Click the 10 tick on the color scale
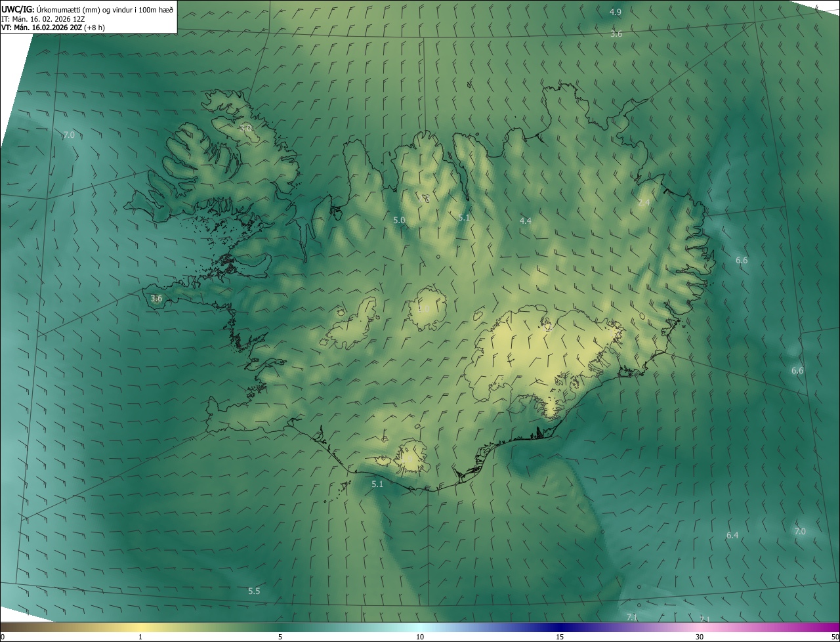The width and height of the screenshot is (840, 642). click(420, 637)
